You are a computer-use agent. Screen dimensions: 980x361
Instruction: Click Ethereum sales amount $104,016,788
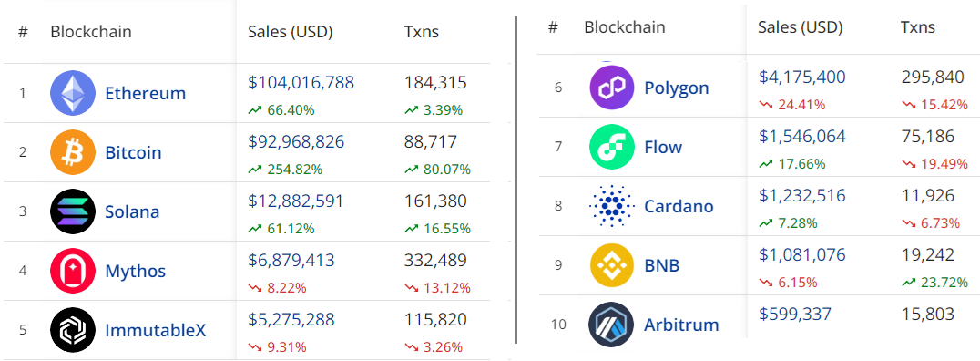pyautogui.click(x=301, y=83)
